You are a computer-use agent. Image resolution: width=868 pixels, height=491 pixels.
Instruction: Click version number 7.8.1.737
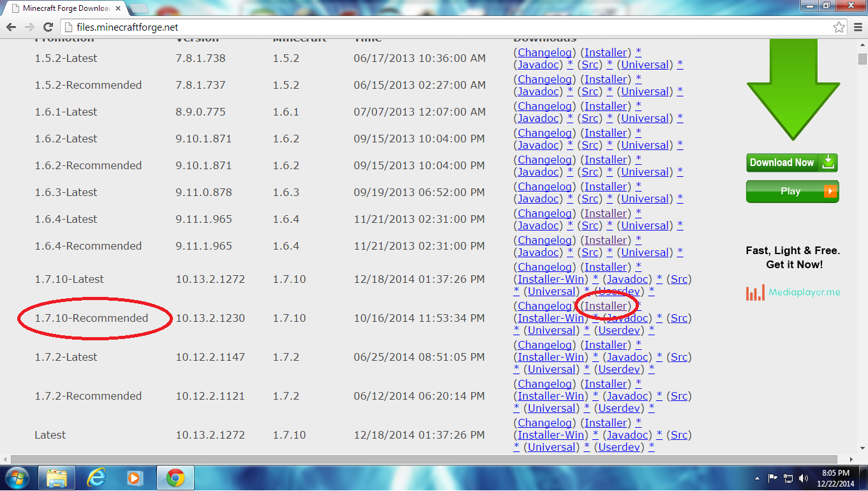(x=200, y=85)
